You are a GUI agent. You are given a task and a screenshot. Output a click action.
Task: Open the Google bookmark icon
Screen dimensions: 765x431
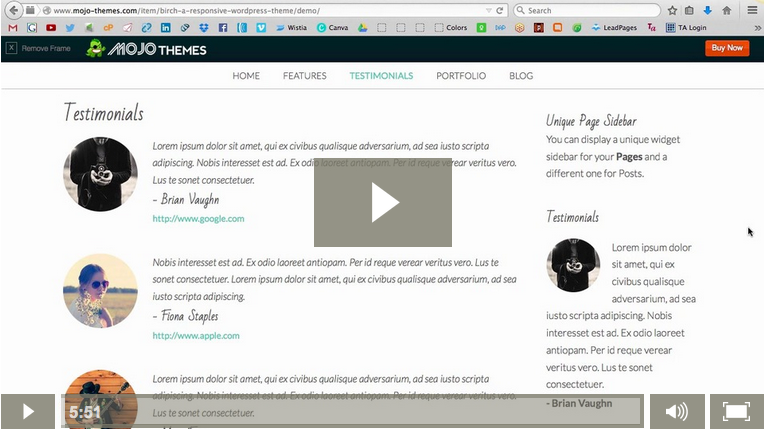point(32,28)
